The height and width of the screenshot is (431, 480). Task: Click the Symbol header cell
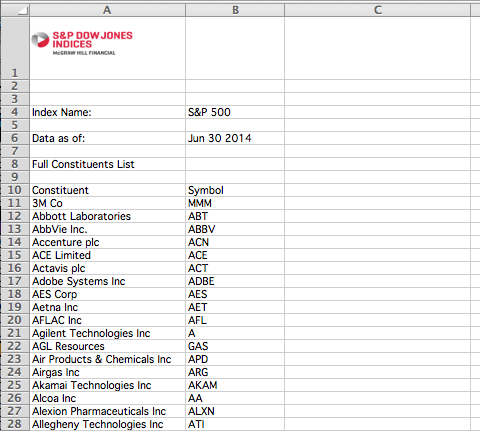pos(235,190)
